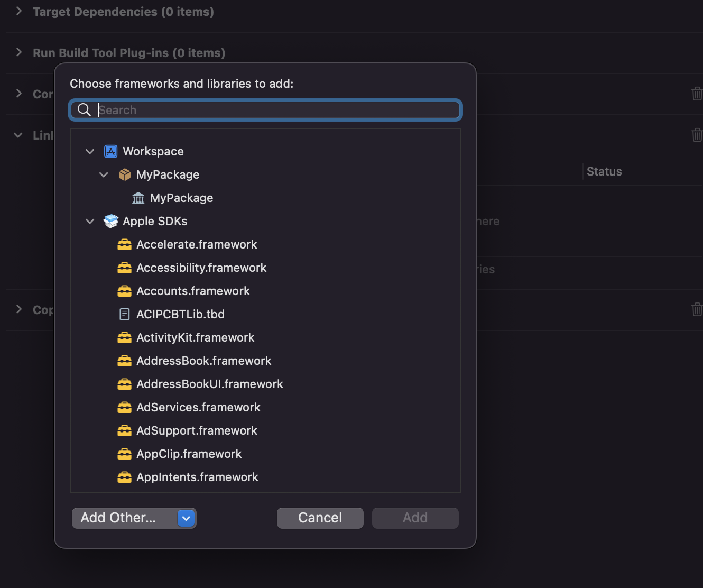Viewport: 703px width, 588px height.
Task: Click the ACIPCBTLib.tbd document icon
Action: (125, 314)
